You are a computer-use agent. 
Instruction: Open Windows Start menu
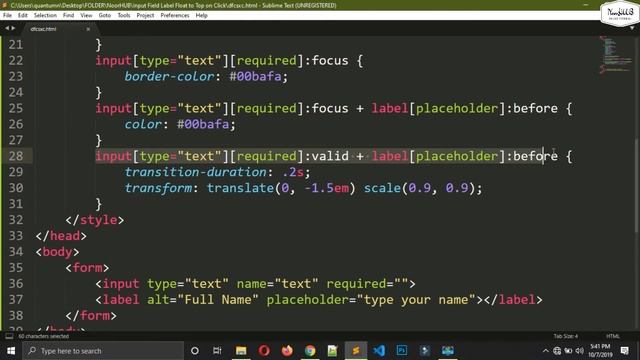[x=11, y=351]
